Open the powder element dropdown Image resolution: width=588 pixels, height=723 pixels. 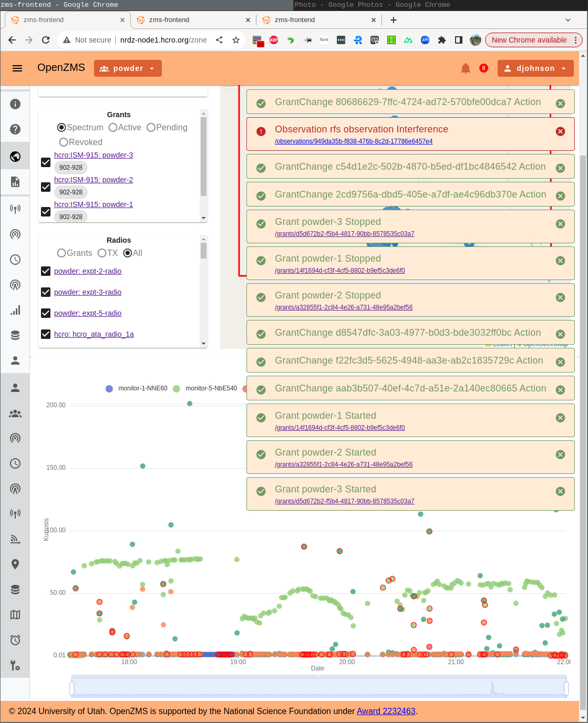(128, 68)
